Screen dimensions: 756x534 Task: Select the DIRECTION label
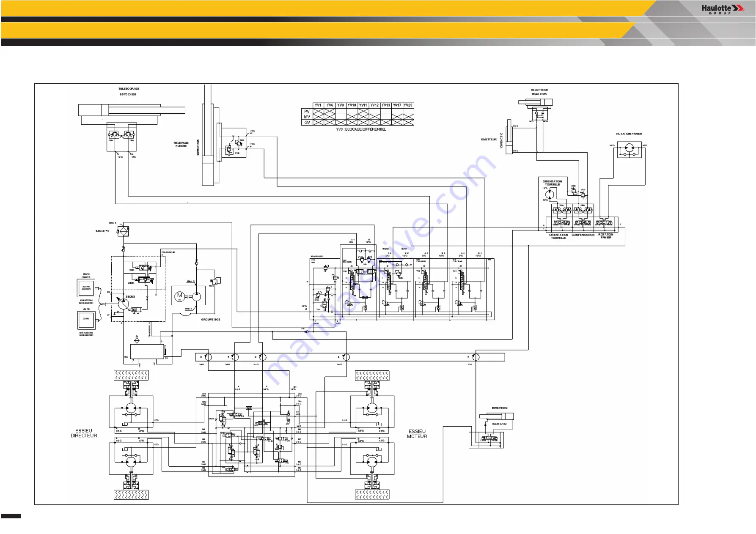tap(500, 408)
